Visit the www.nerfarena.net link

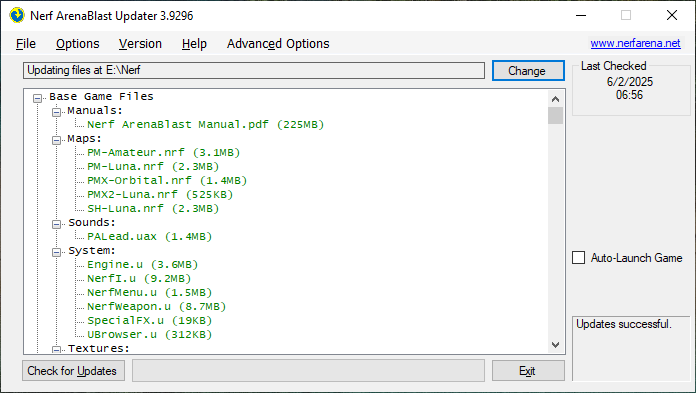pos(635,43)
